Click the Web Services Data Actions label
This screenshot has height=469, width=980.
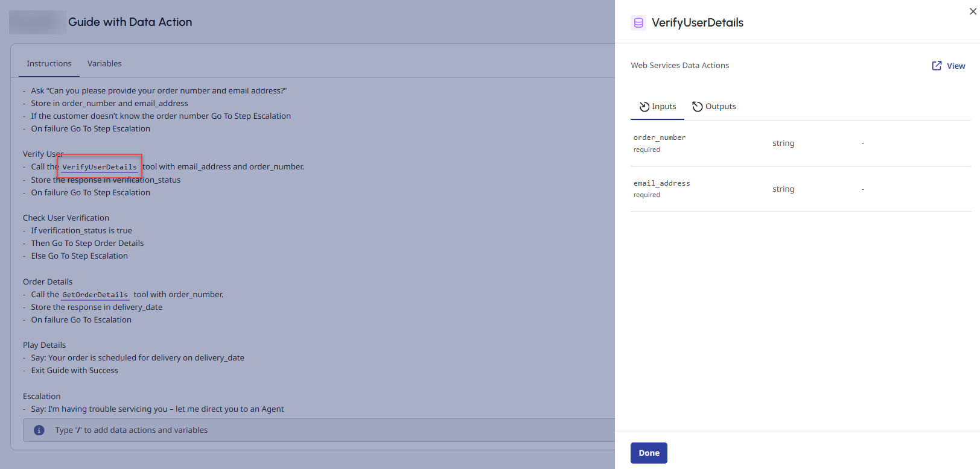click(680, 66)
